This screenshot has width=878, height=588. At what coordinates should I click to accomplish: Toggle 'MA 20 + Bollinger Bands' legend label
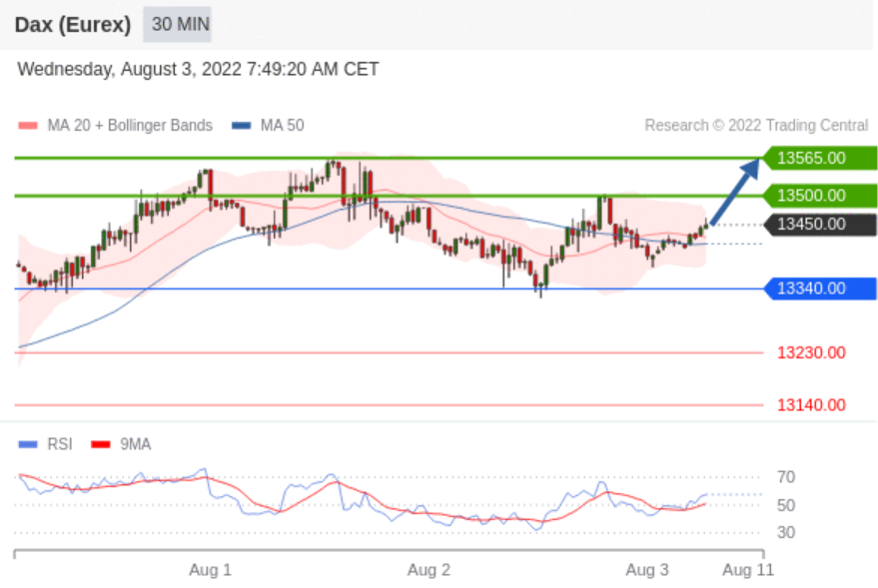click(x=130, y=126)
